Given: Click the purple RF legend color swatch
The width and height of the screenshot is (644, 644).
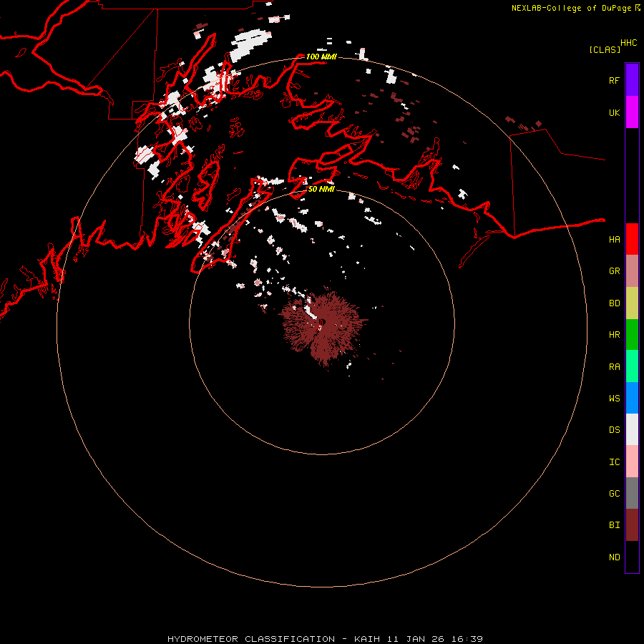Looking at the screenshot, I should click(632, 80).
